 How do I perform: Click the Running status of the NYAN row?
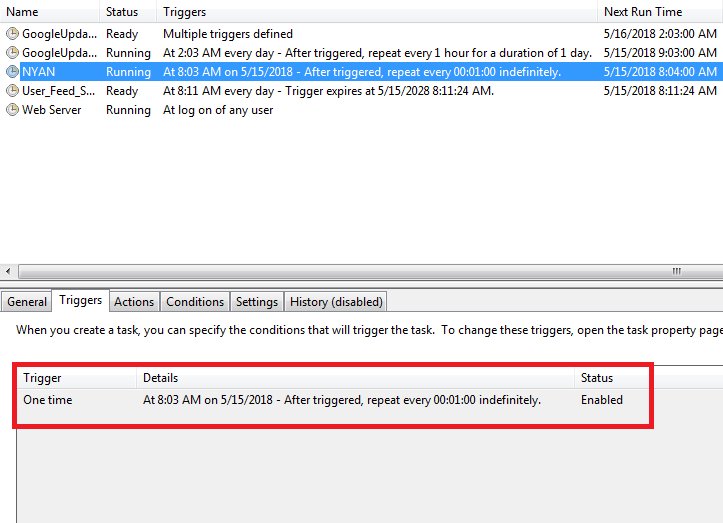click(x=128, y=72)
